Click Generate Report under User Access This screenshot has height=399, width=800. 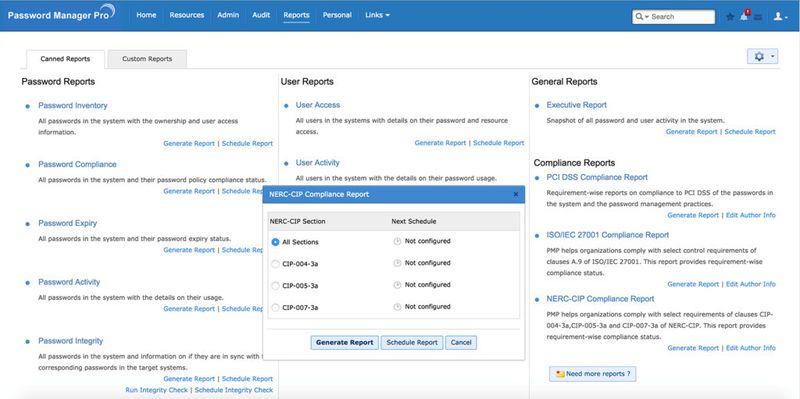pos(440,143)
